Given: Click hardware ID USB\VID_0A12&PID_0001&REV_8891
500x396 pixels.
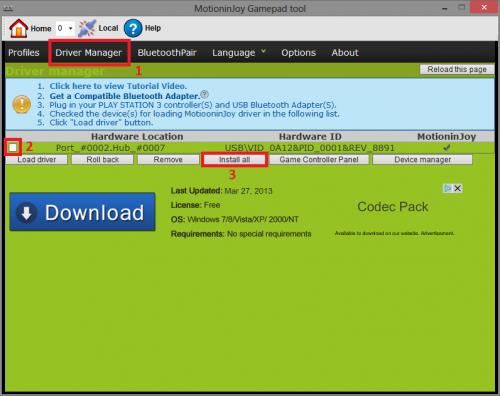Looking at the screenshot, I should click(x=310, y=148).
